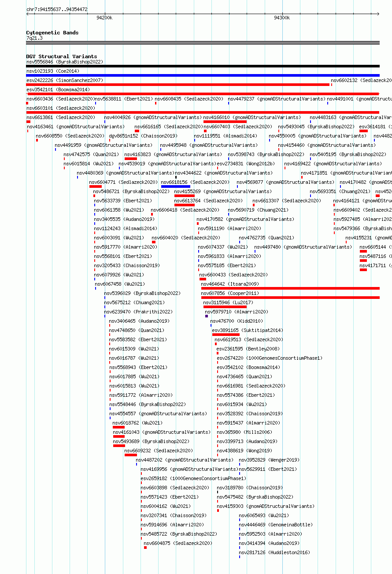This screenshot has width=392, height=574.
Task: Select the red bar under nsv4166010
Action: click(x=225, y=122)
